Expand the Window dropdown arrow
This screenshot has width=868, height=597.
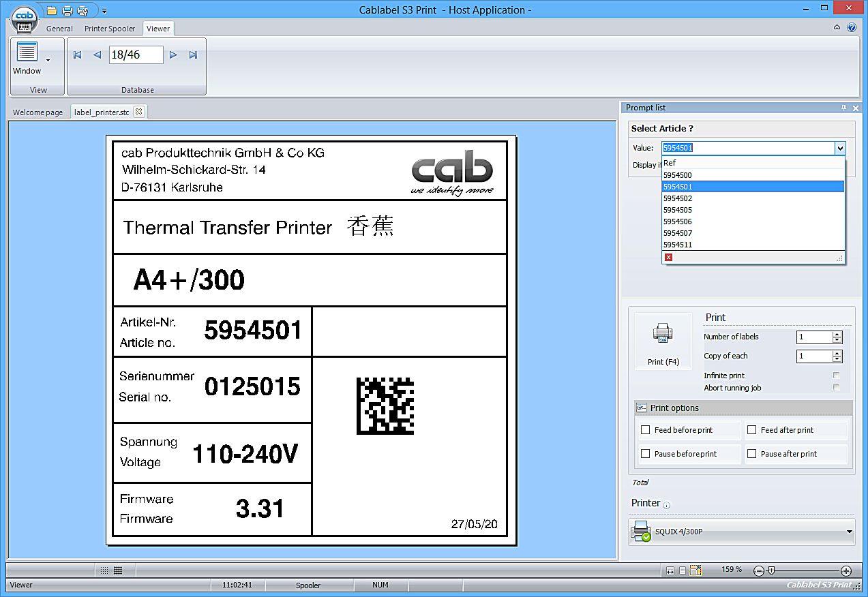[48, 61]
